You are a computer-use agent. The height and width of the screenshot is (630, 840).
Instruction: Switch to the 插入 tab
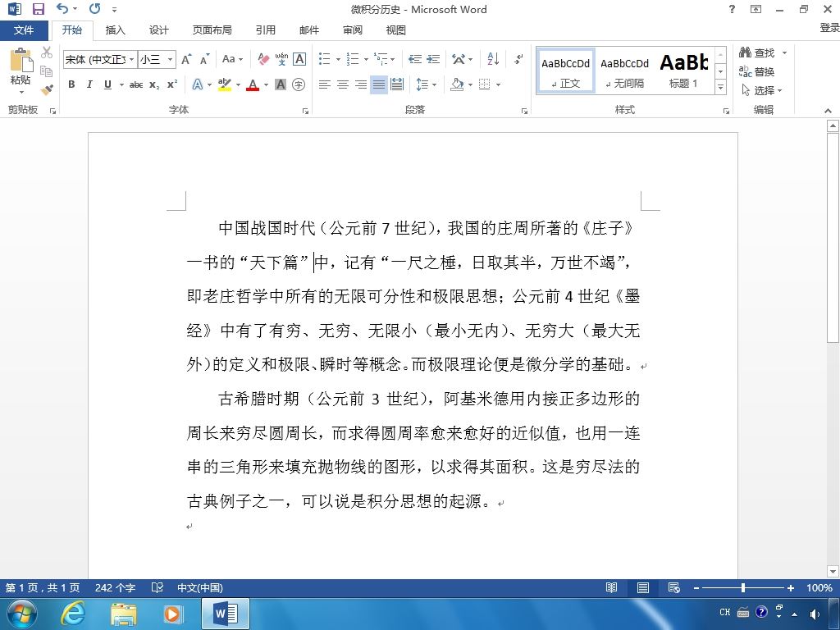[x=115, y=30]
